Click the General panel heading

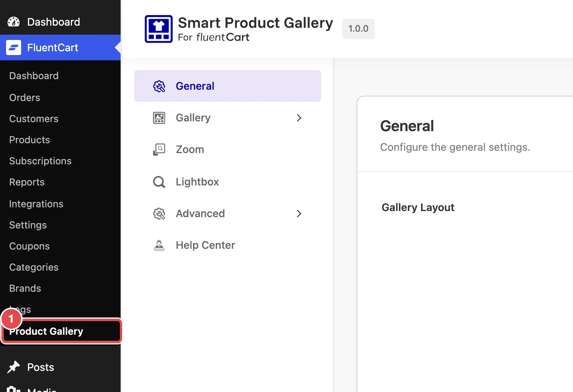407,126
